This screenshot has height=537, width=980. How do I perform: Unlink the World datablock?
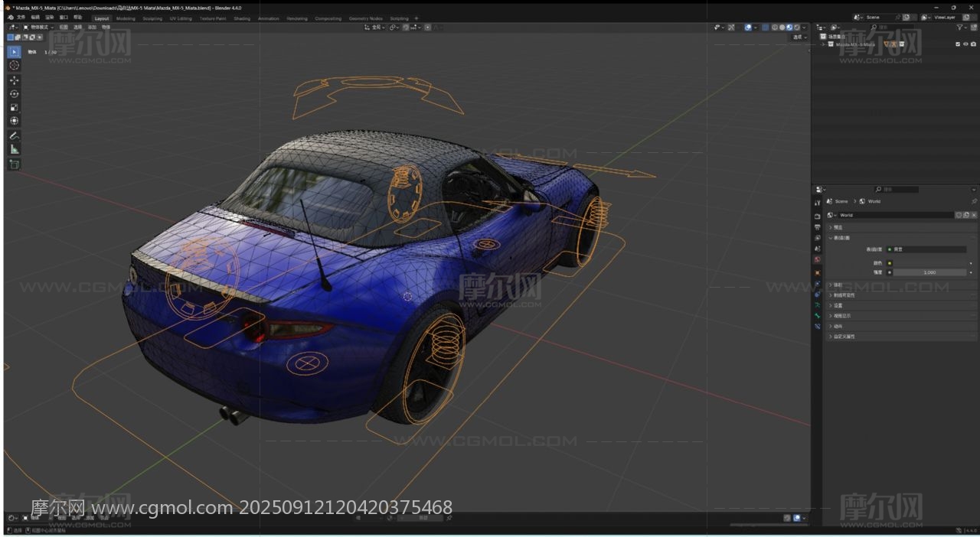[x=974, y=215]
